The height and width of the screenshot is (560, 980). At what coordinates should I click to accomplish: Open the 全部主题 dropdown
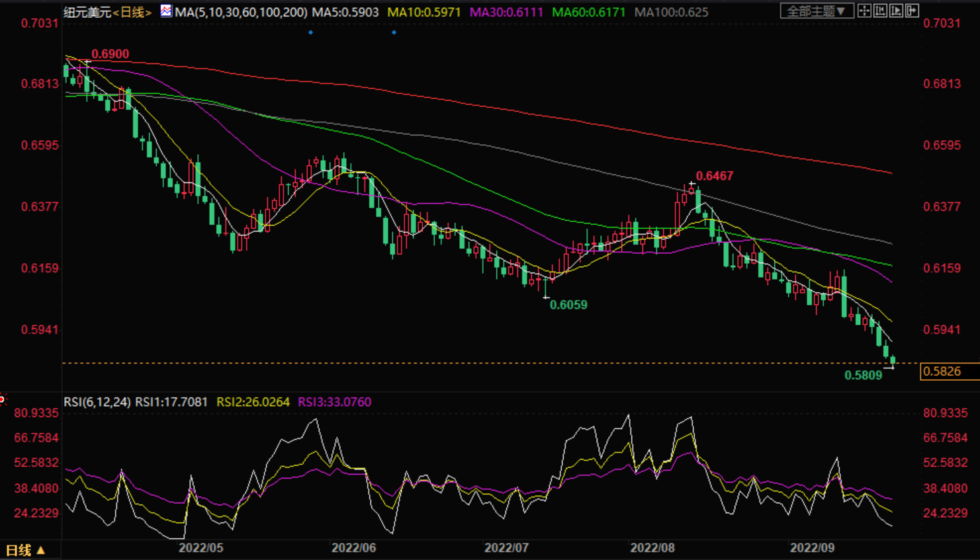click(816, 11)
